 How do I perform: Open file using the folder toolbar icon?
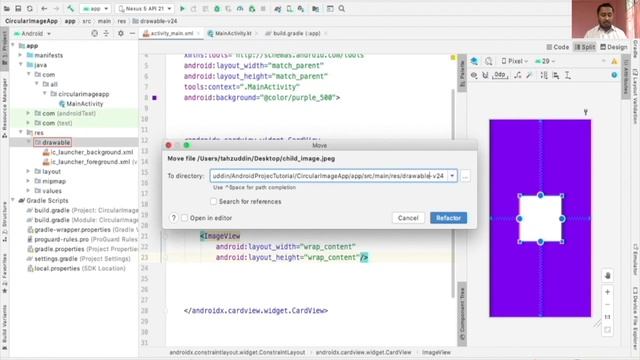[7, 9]
